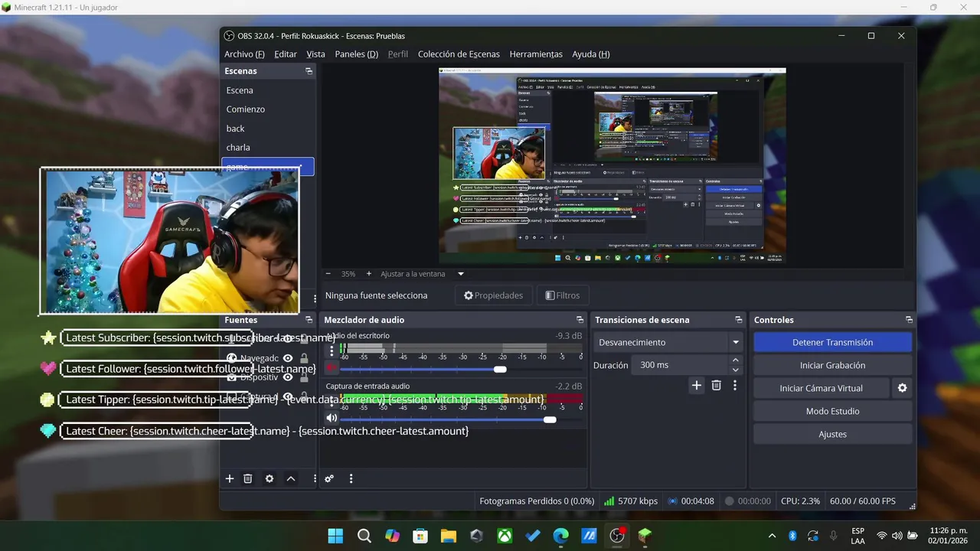The image size is (980, 551).
Task: Adjust Captura de entrada audio volume slider handle
Action: (550, 419)
